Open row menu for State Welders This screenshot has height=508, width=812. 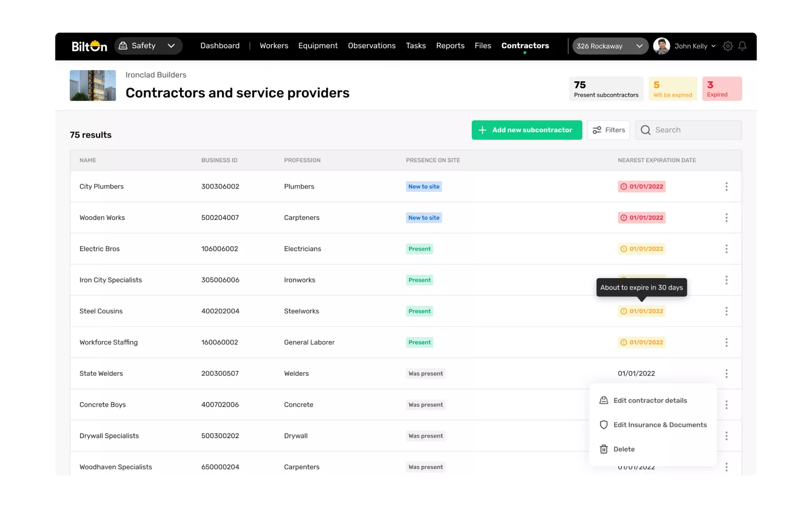(x=727, y=373)
